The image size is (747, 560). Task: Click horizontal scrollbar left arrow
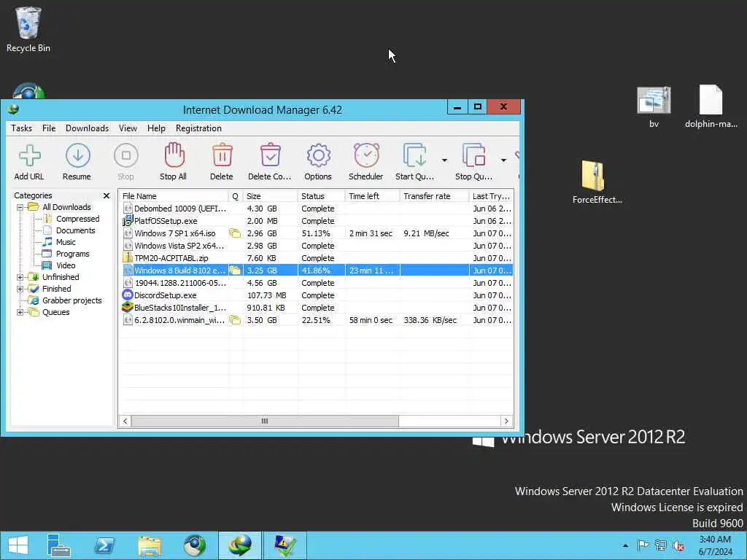point(125,421)
